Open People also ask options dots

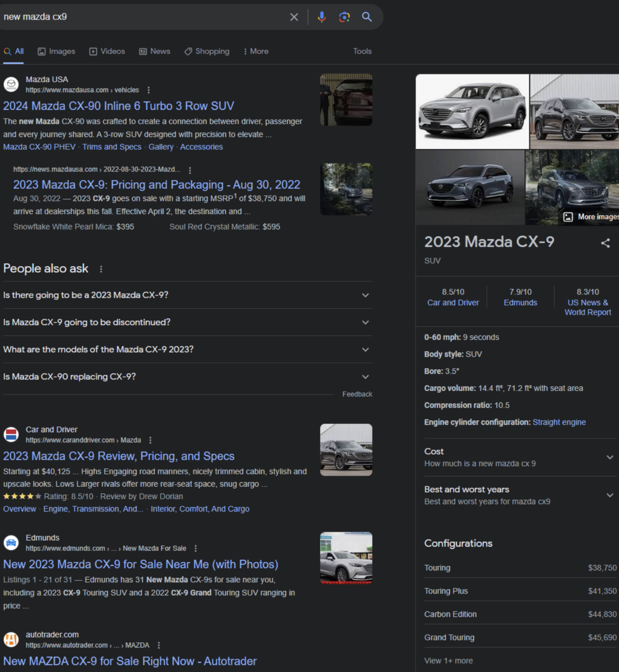pos(101,269)
